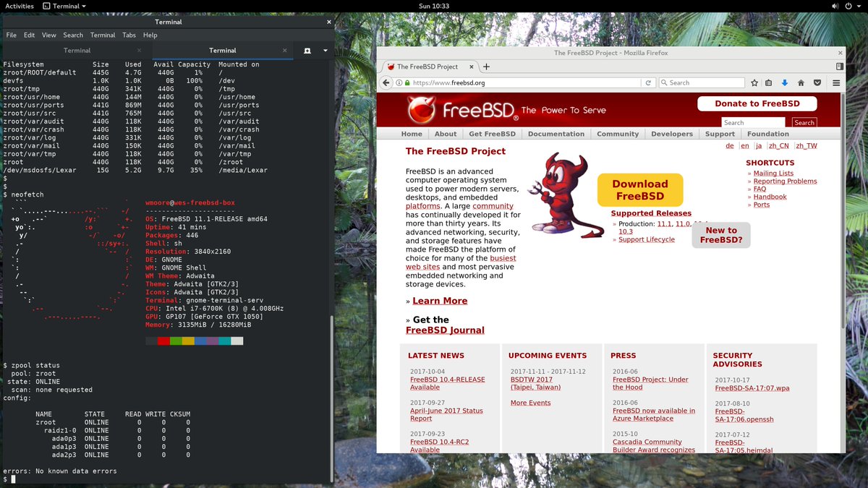Viewport: 868px width, 488px height.
Task: Expand the system menu arrow at top right
Action: tap(858, 6)
